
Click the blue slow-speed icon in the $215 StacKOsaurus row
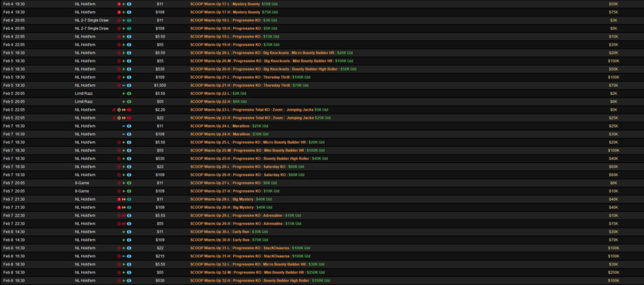pos(124,256)
